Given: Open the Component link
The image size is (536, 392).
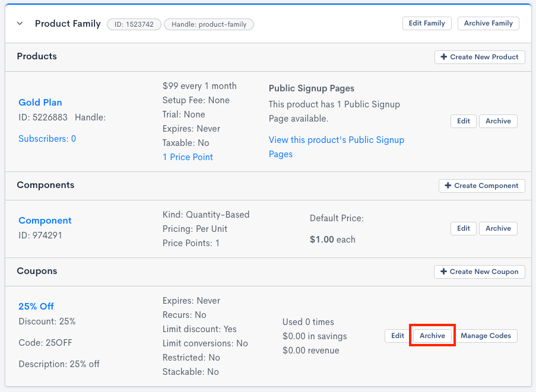Looking at the screenshot, I should tap(45, 221).
